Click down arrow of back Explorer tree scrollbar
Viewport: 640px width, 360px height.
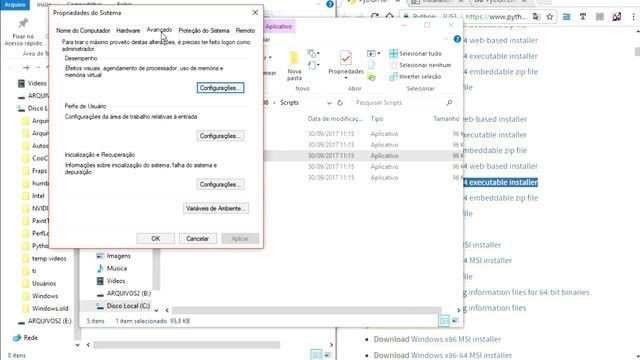pos(77,345)
